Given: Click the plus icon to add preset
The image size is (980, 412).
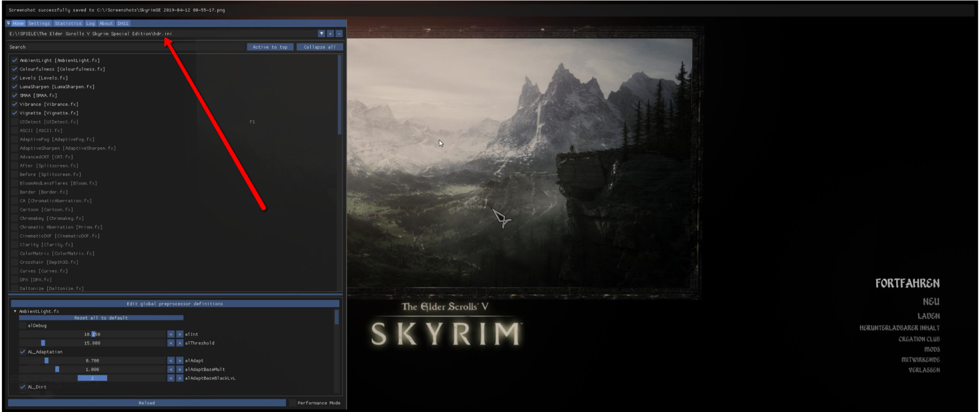Looking at the screenshot, I should 330,34.
